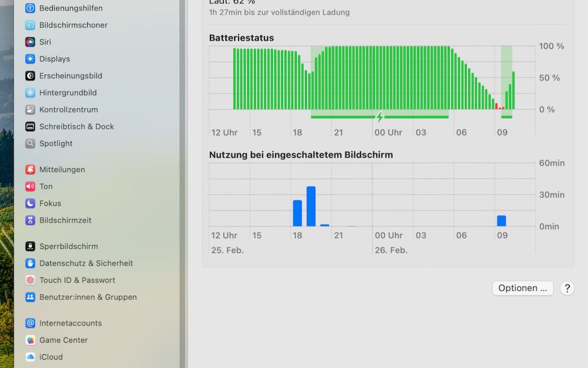Viewport: 588px width, 368px height.
Task: Click the iCloud cloud icon
Action: click(x=30, y=357)
